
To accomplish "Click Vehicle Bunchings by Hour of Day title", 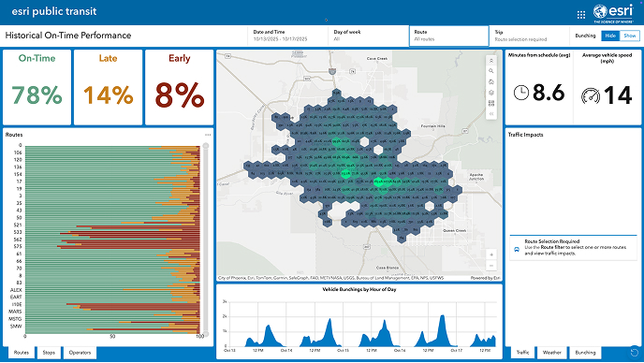I will pos(359,289).
